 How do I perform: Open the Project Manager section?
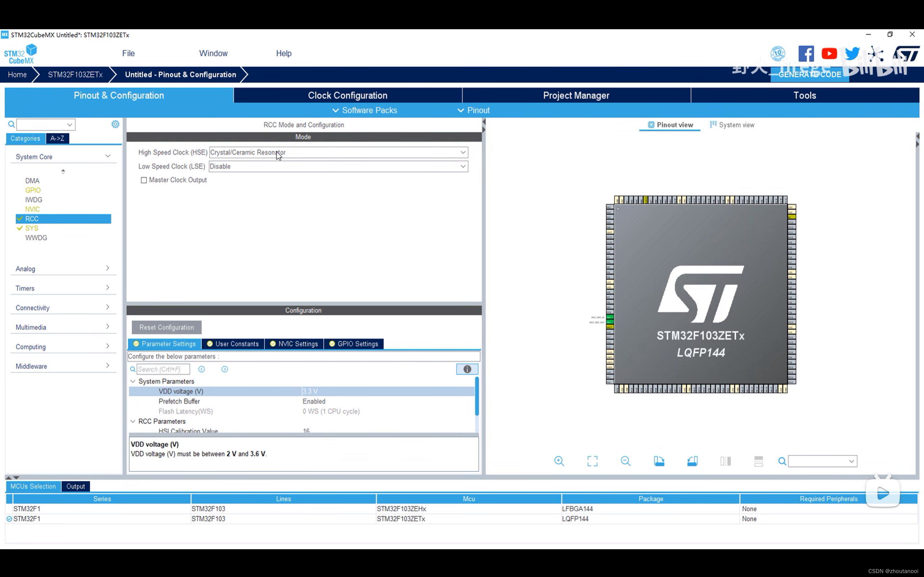click(576, 95)
